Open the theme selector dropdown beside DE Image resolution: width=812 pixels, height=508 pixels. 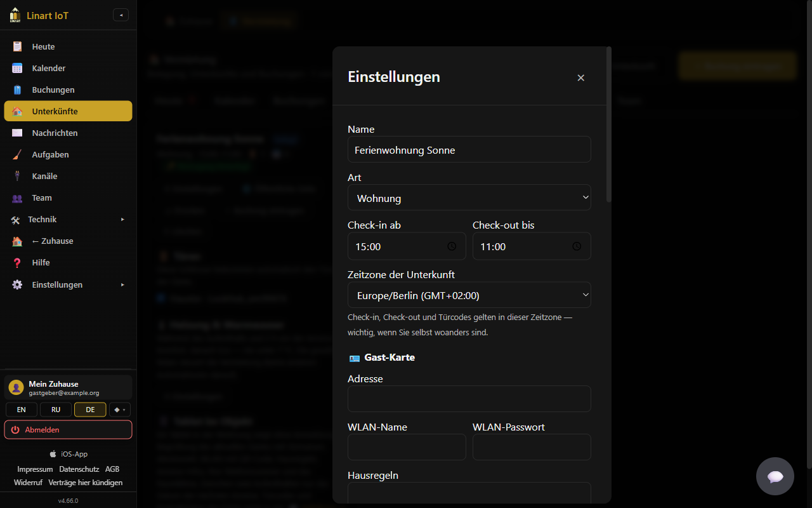(121, 410)
